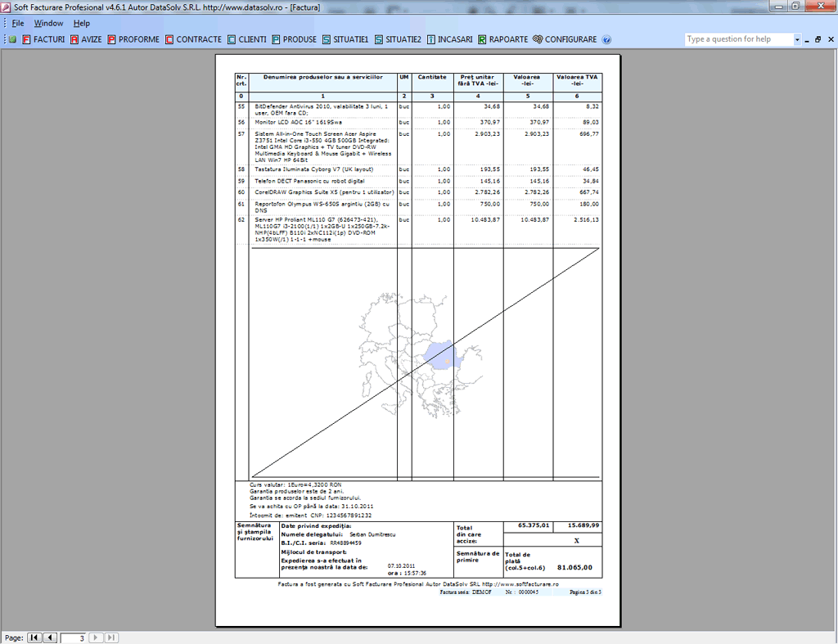Open CONFIGURARE settings
The width and height of the screenshot is (838, 644).
[565, 39]
